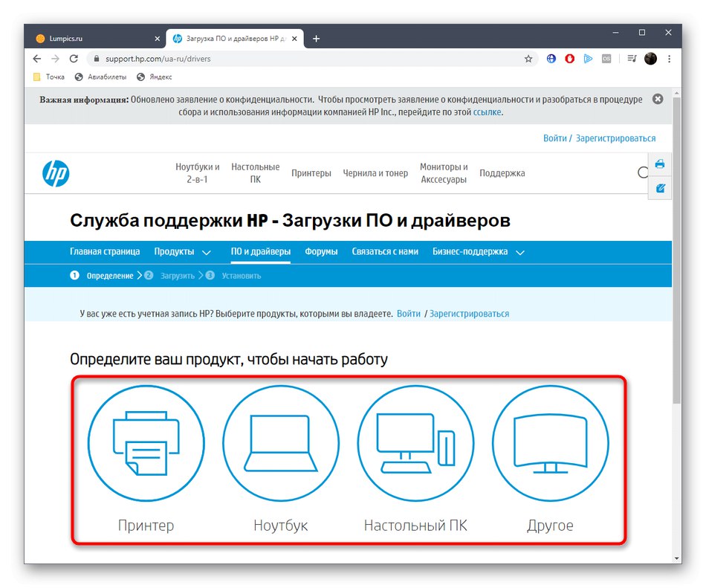The width and height of the screenshot is (706, 588).
Task: Click Зарегистрироваться in account prompt
Action: coord(469,314)
